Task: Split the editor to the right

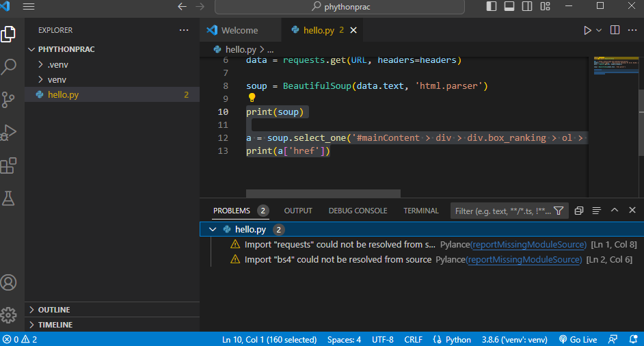Action: point(615,30)
